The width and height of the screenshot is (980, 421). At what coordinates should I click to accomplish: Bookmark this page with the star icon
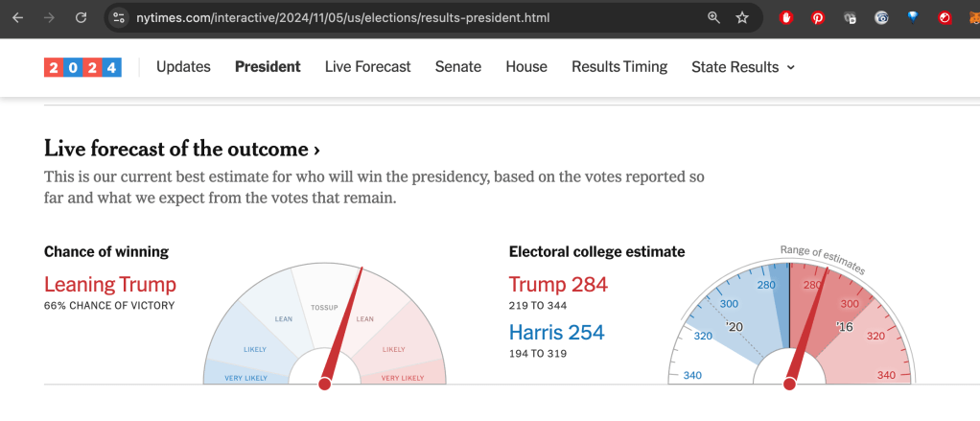click(x=741, y=17)
